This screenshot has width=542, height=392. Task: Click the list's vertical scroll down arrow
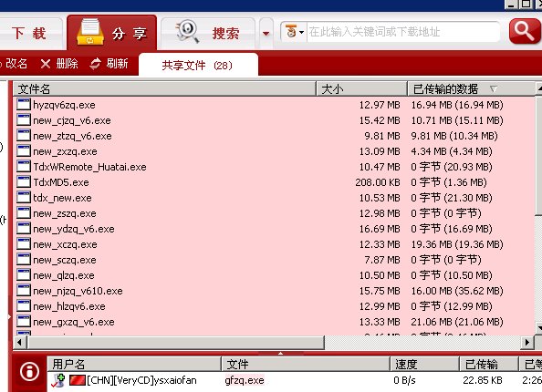coord(538,327)
